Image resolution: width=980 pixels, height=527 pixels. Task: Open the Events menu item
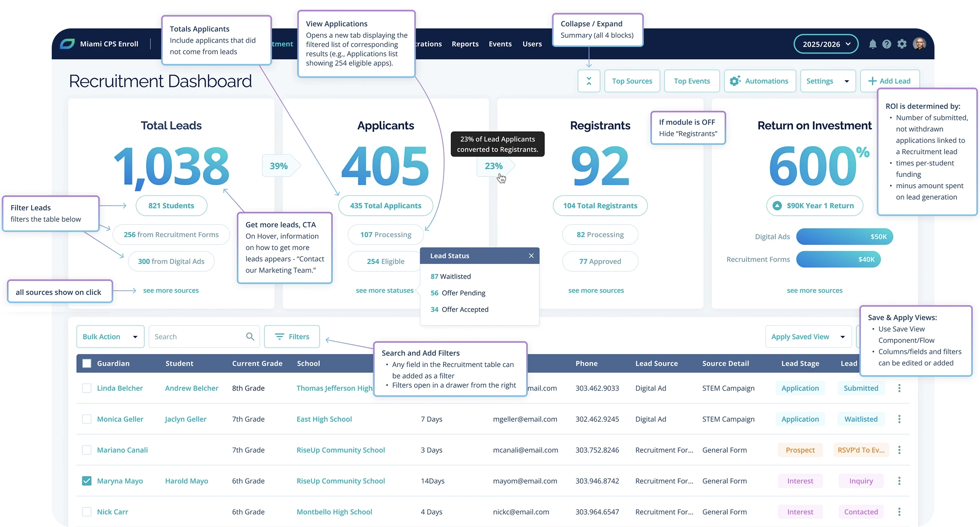tap(500, 44)
